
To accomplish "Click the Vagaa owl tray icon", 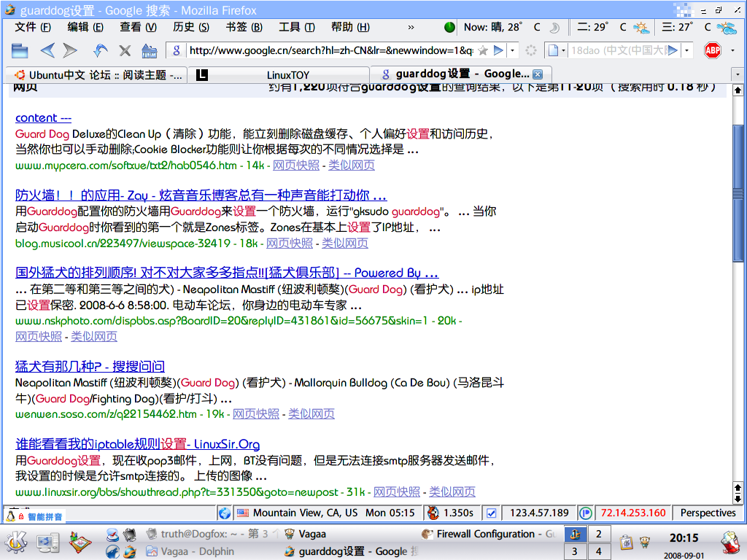I will tap(645, 542).
